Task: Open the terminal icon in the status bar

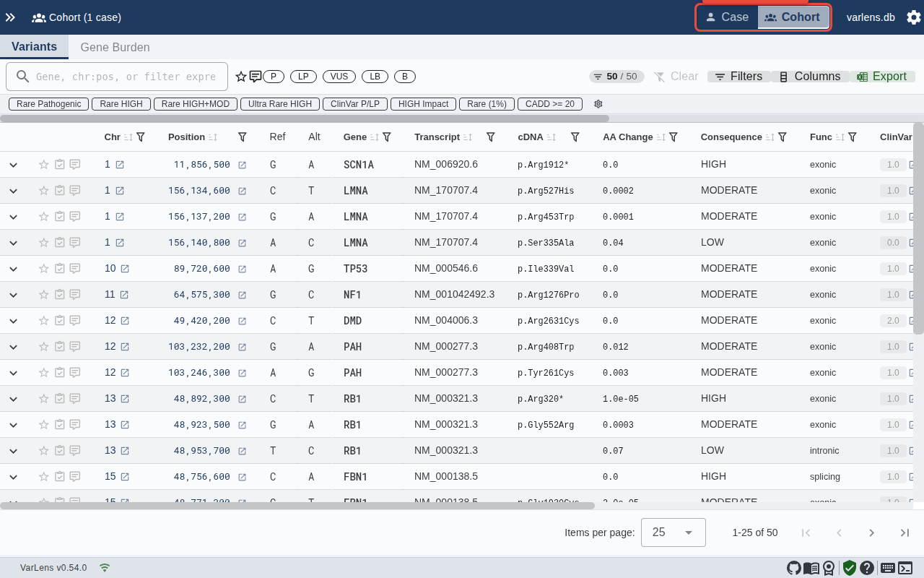Action: point(905,568)
